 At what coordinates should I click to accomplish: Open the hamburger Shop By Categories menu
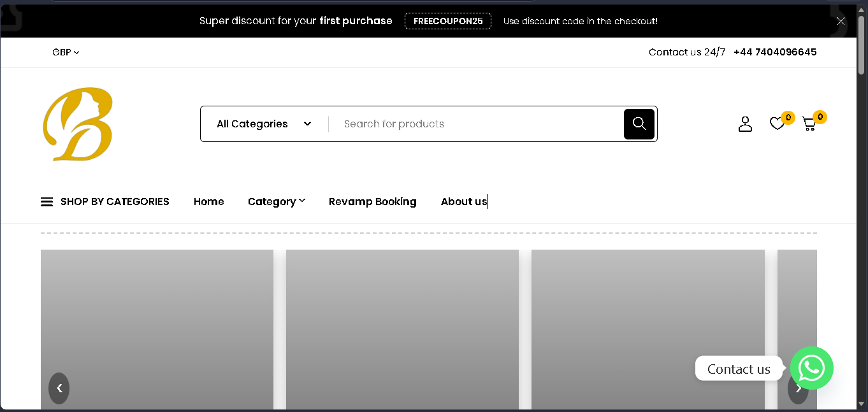(x=105, y=202)
